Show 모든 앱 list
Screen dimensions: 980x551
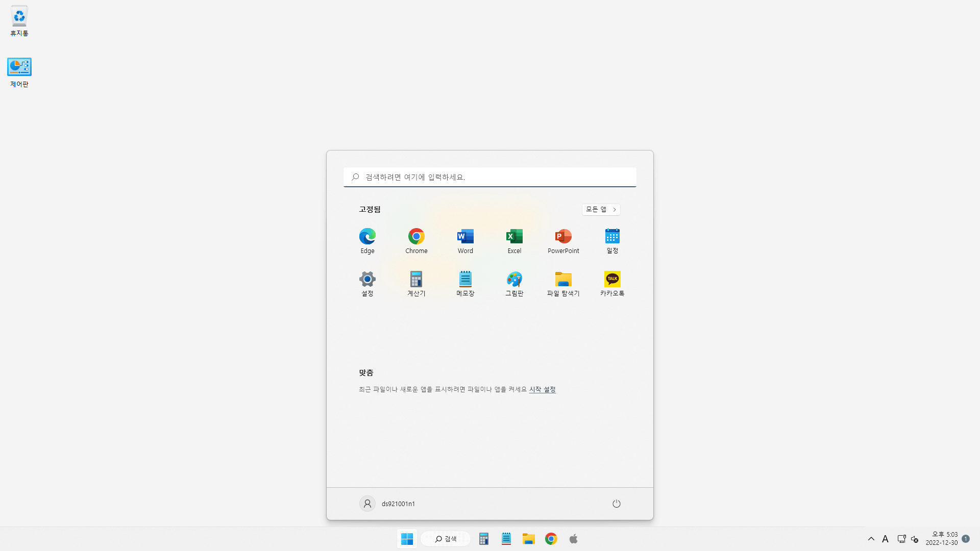(601, 209)
